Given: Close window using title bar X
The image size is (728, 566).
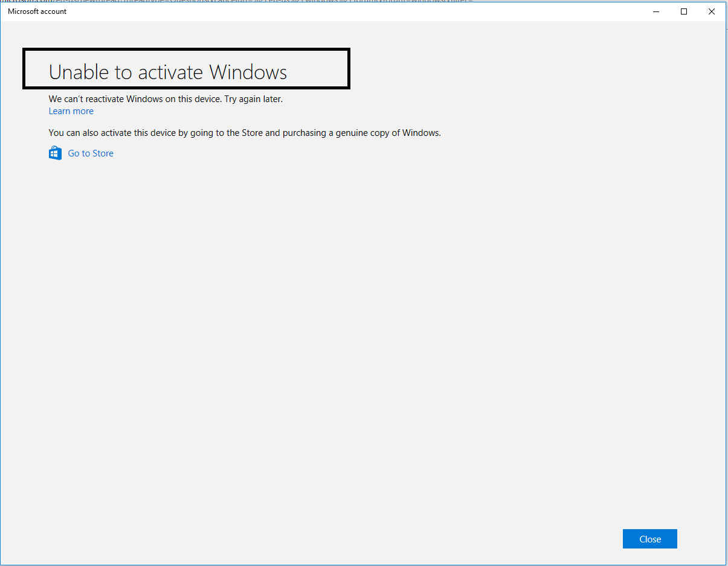Looking at the screenshot, I should point(712,11).
